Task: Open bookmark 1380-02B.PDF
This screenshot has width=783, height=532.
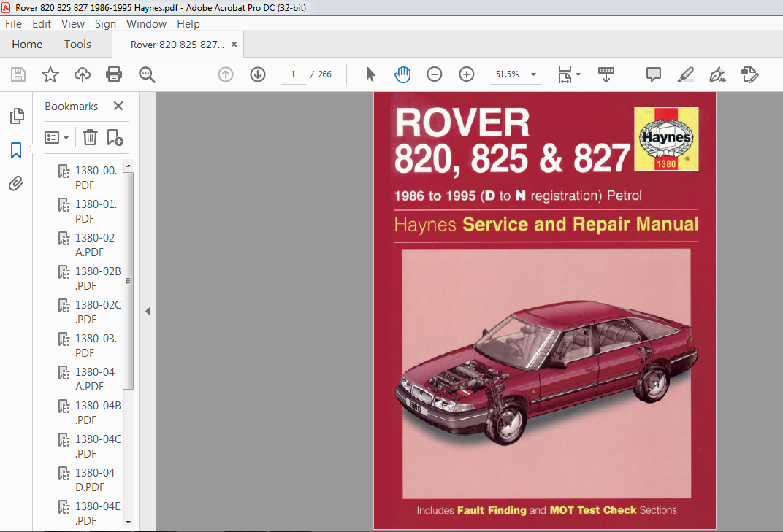Action: 90,278
